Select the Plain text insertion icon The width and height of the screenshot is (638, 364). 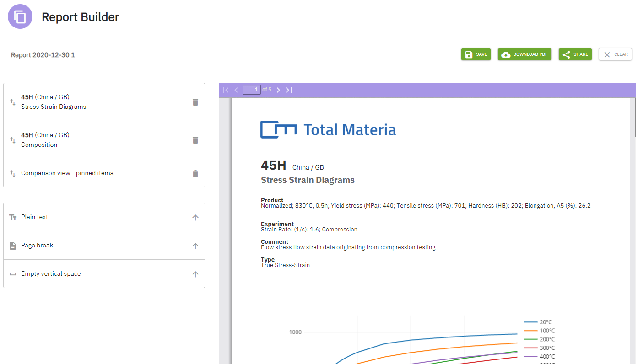pyautogui.click(x=12, y=217)
